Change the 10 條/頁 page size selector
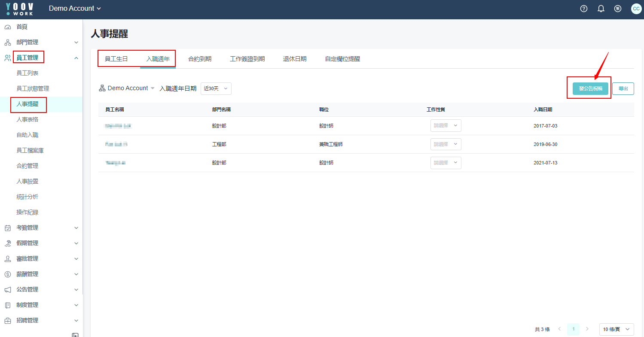The width and height of the screenshot is (644, 337). coord(616,329)
